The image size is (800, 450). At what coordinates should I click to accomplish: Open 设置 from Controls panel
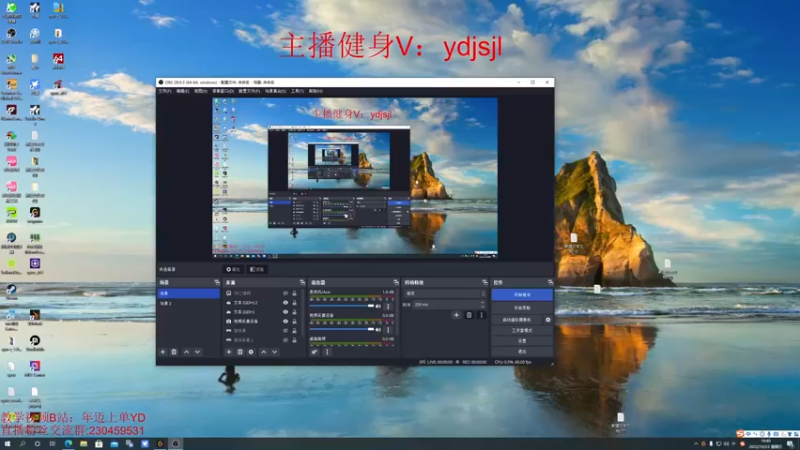522,341
